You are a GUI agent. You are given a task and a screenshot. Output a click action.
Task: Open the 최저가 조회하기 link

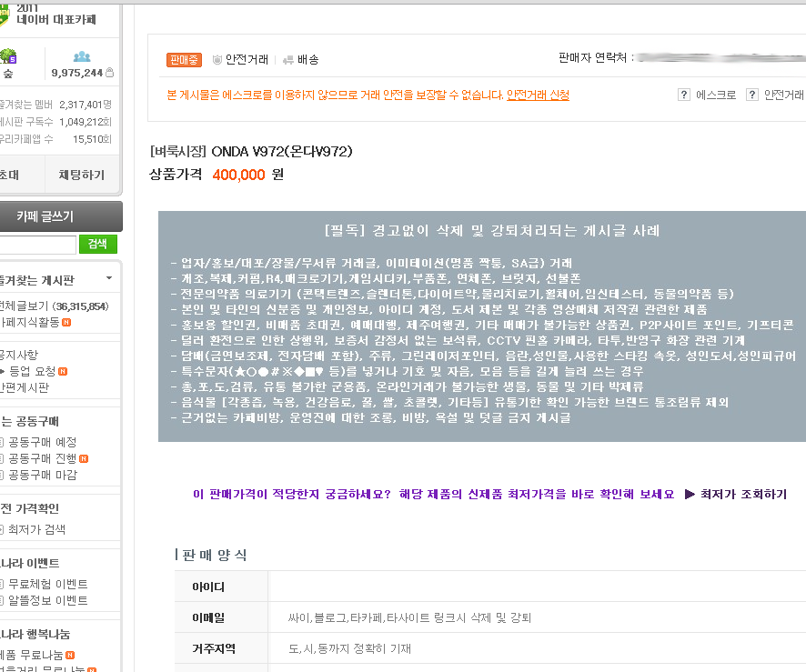(x=743, y=495)
